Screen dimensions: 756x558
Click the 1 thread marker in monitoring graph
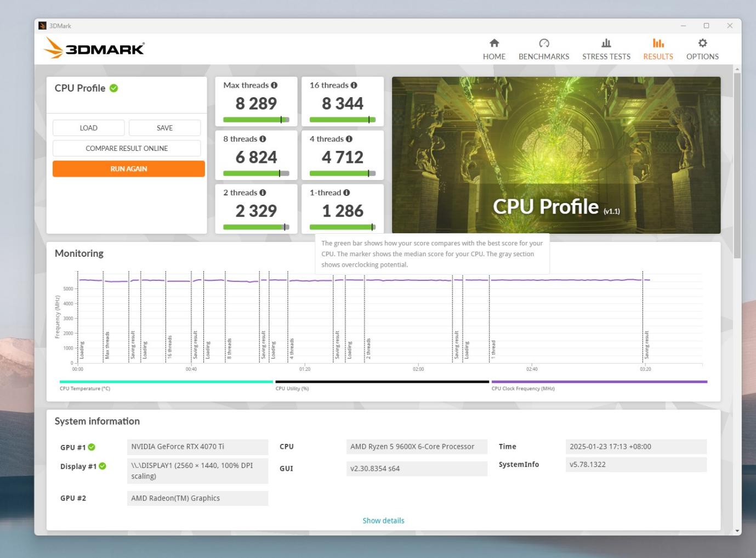pyautogui.click(x=493, y=349)
